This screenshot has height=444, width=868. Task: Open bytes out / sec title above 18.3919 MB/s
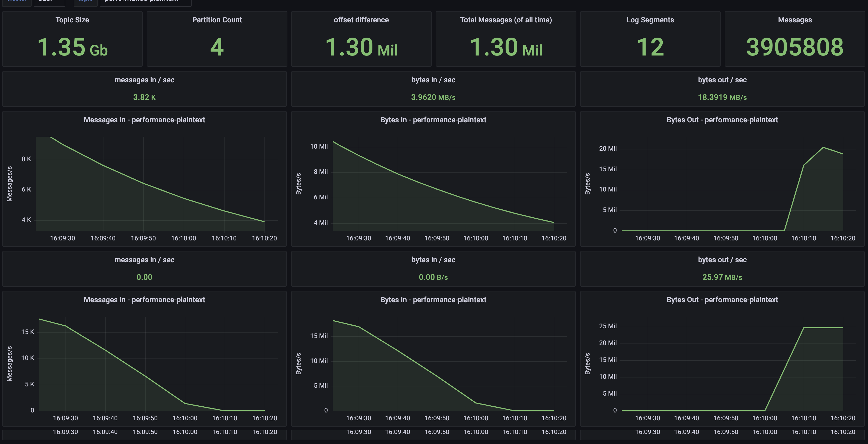pyautogui.click(x=722, y=80)
